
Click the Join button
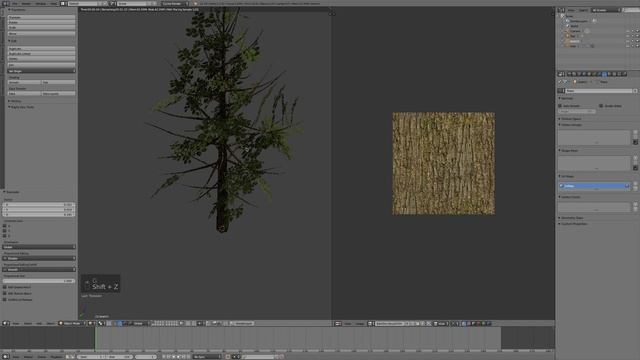[41, 65]
